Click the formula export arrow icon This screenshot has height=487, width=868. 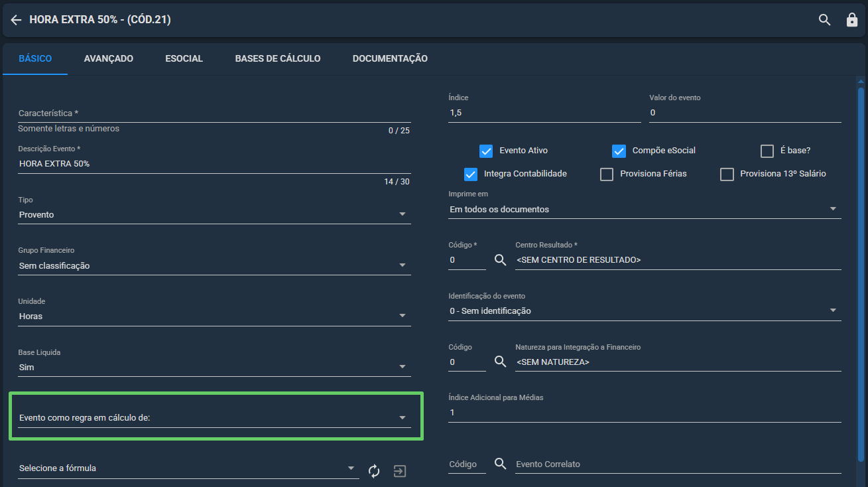pos(399,471)
